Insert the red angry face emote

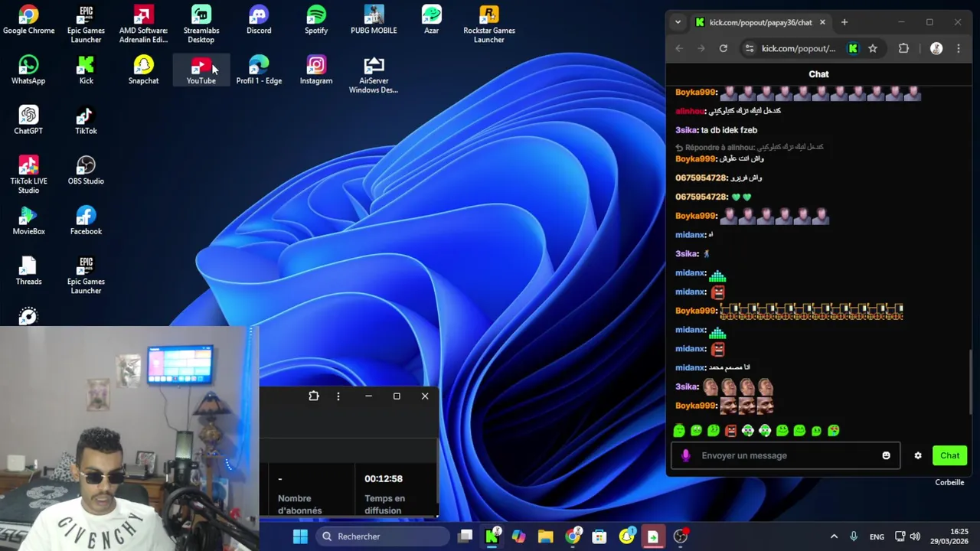pyautogui.click(x=730, y=431)
